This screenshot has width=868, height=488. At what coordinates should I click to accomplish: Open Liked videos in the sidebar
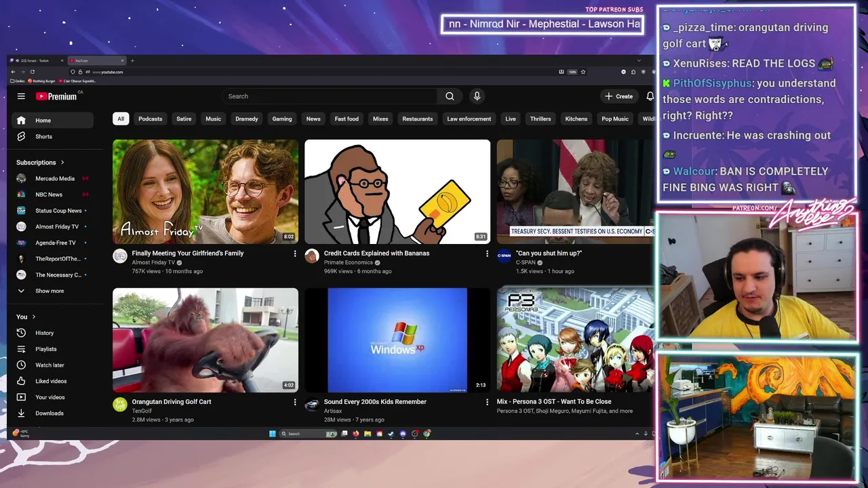click(x=52, y=381)
